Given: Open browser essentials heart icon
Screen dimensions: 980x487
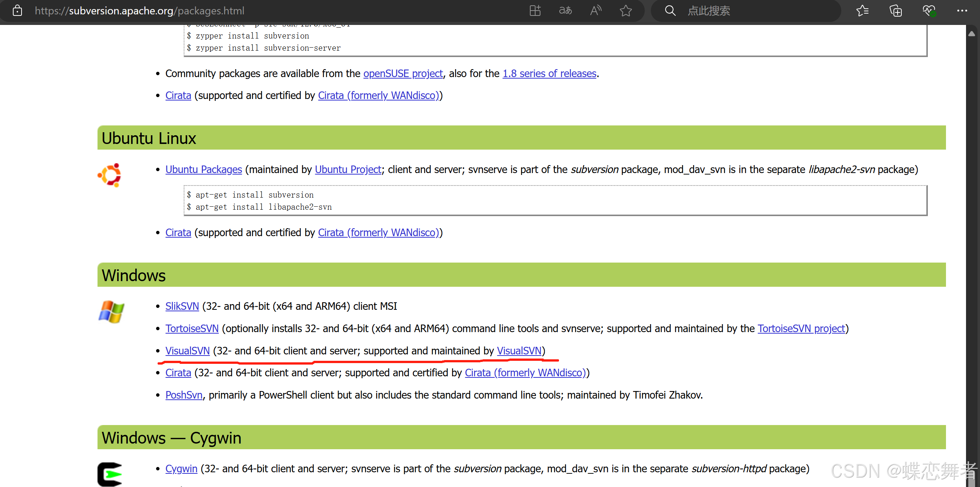Looking at the screenshot, I should coord(929,11).
